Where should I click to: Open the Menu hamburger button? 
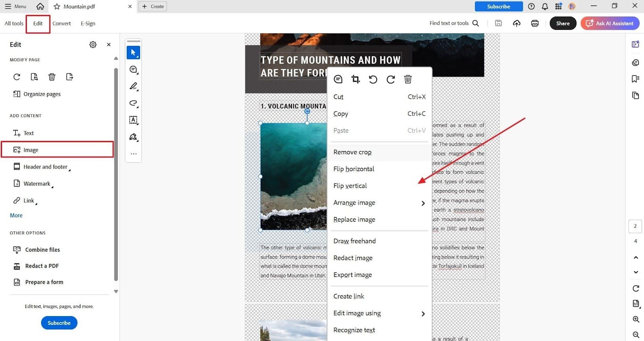15,6
